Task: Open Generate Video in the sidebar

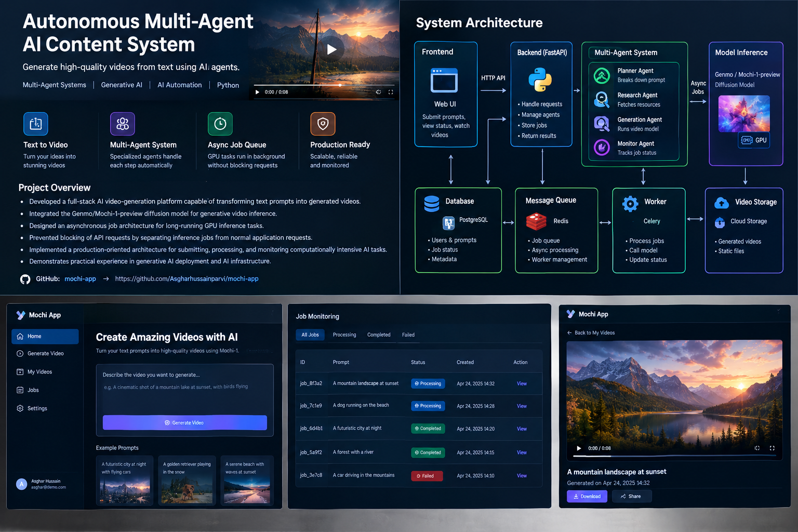Action: [45, 354]
